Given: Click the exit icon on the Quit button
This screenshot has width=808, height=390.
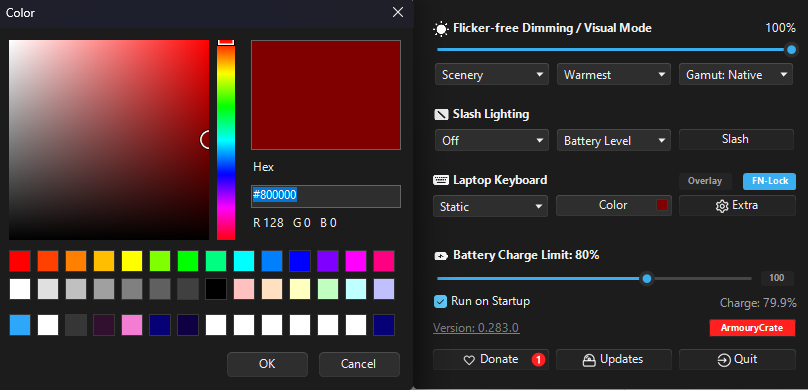Looking at the screenshot, I should 724,360.
